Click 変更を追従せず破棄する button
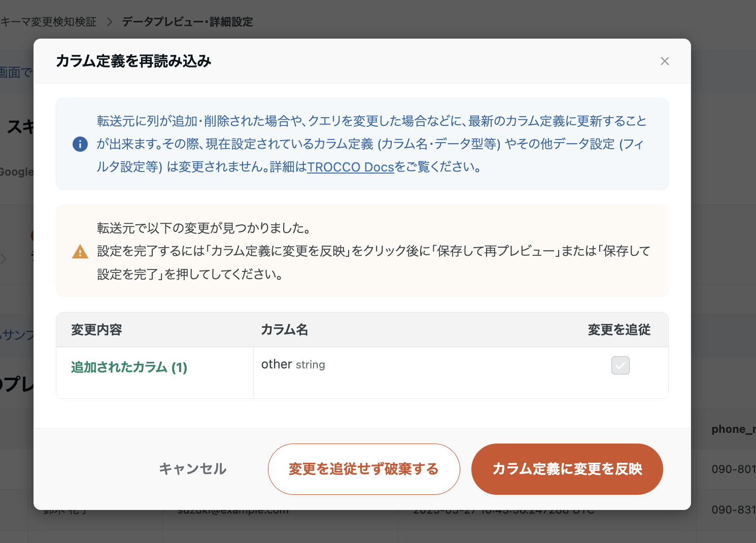Image resolution: width=756 pixels, height=543 pixels. pyautogui.click(x=363, y=469)
